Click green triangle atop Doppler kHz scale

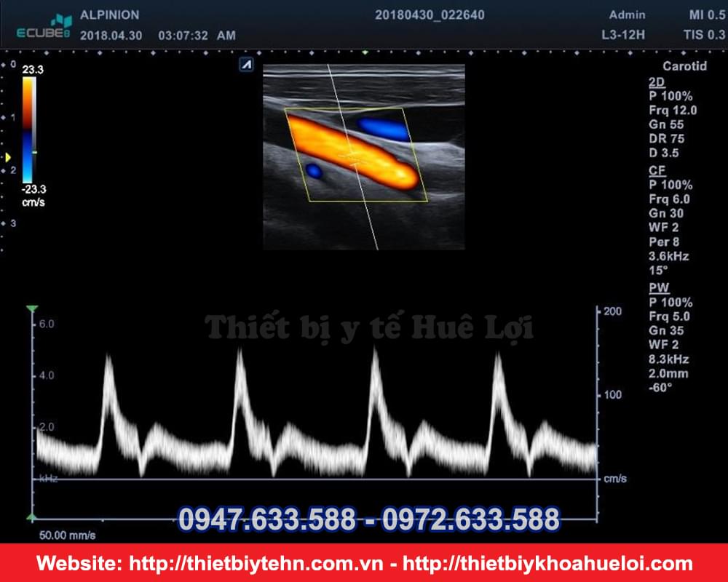pos(31,310)
